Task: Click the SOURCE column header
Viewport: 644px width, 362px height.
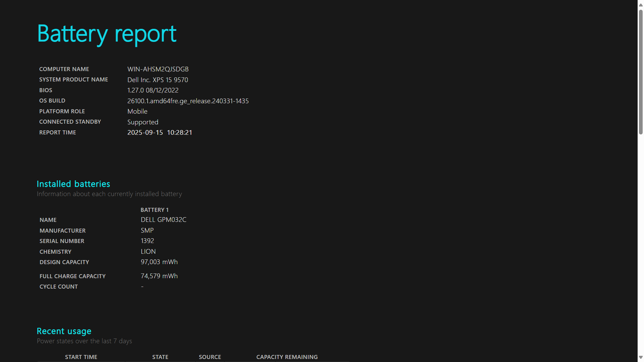Action: pos(210,357)
